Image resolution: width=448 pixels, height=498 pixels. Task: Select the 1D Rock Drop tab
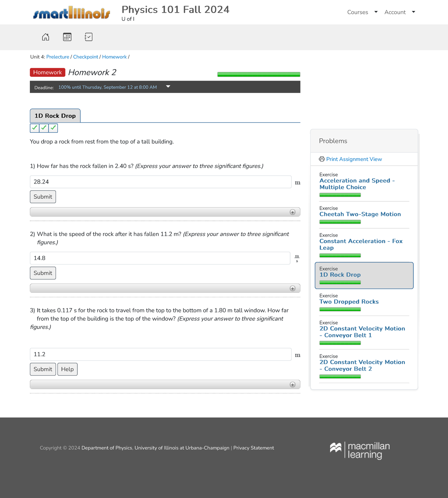tap(55, 116)
